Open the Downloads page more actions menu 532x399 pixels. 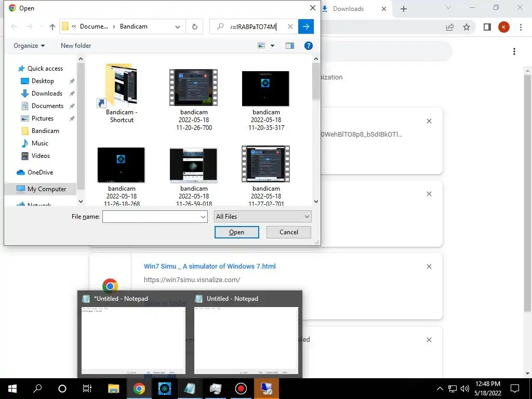click(x=514, y=51)
